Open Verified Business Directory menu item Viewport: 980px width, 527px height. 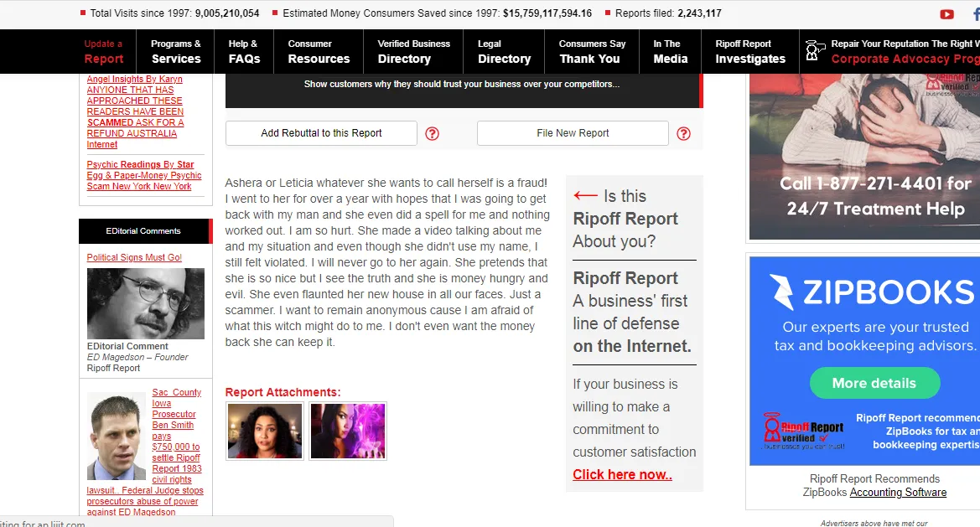click(414, 52)
